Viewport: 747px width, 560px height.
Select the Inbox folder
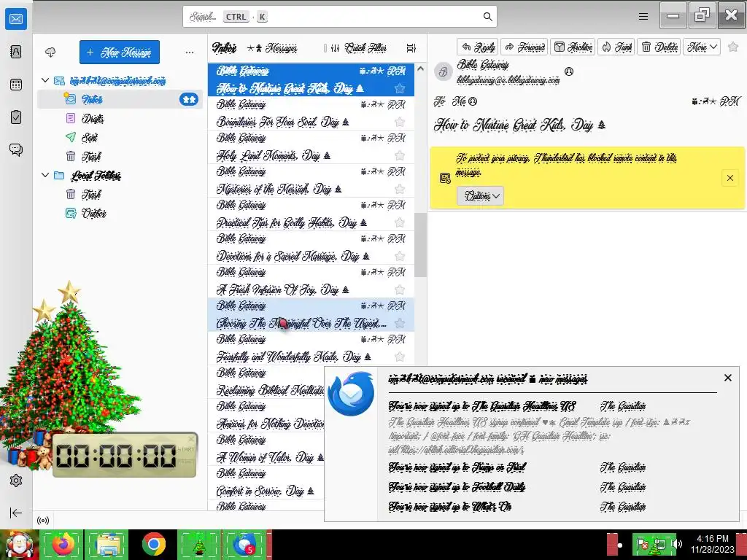pos(120,99)
